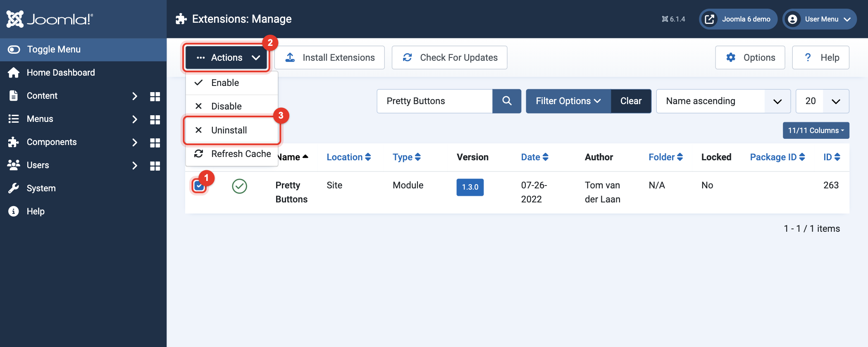This screenshot has height=347, width=868.
Task: Click the Content dashboard grid icon
Action: (x=155, y=96)
